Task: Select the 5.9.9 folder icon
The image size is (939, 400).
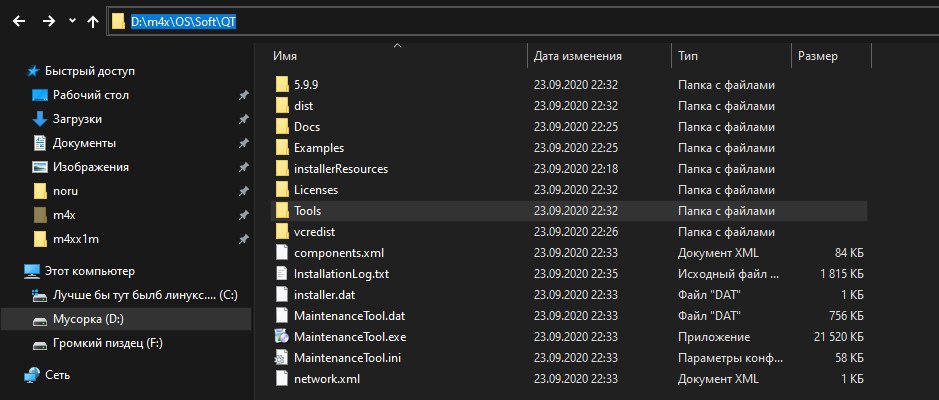Action: pos(282,85)
